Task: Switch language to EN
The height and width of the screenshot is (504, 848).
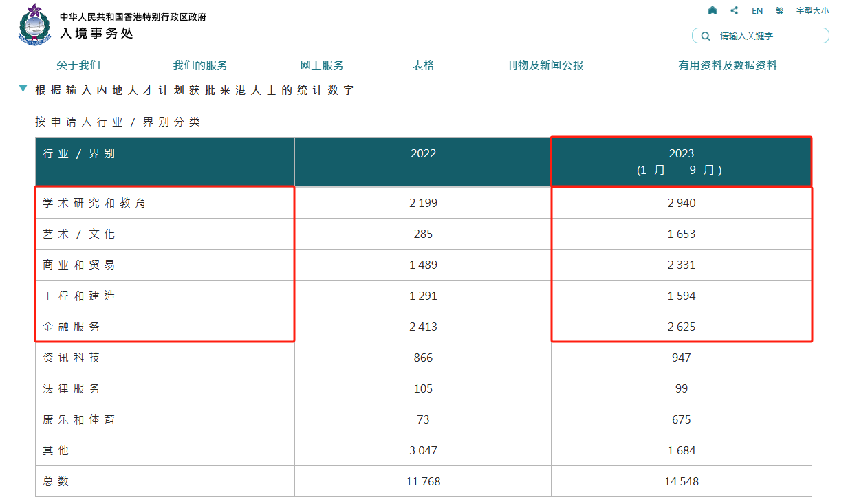Action: 757,10
